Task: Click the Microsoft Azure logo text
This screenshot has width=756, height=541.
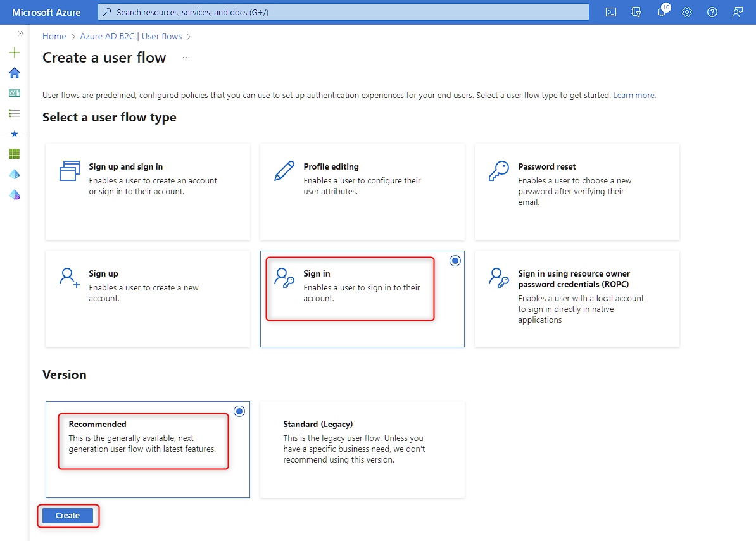Action: tap(46, 13)
